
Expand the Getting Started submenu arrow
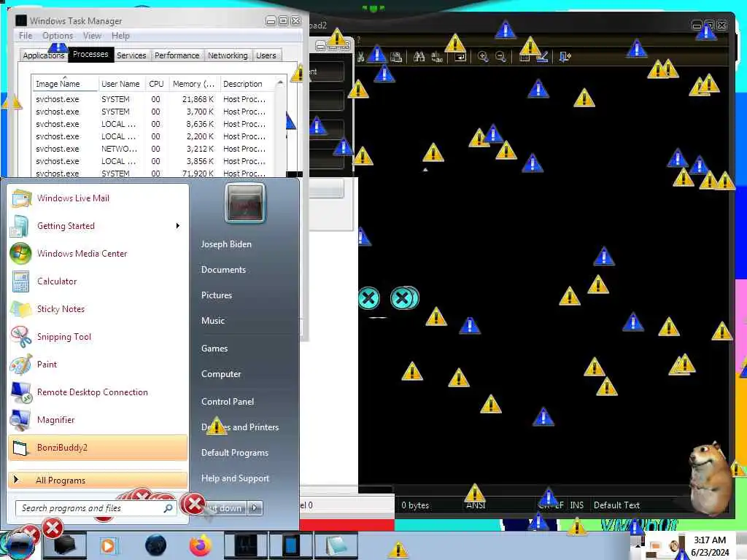coord(178,226)
